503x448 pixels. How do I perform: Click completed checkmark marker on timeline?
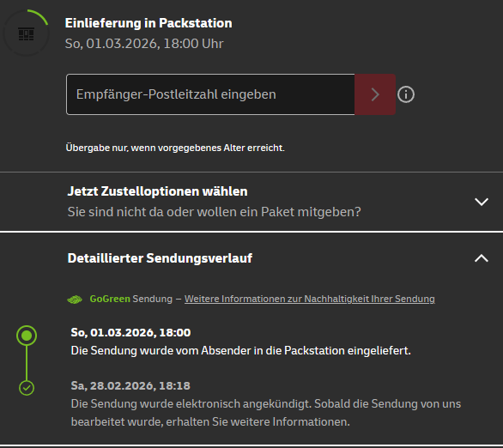(x=27, y=388)
